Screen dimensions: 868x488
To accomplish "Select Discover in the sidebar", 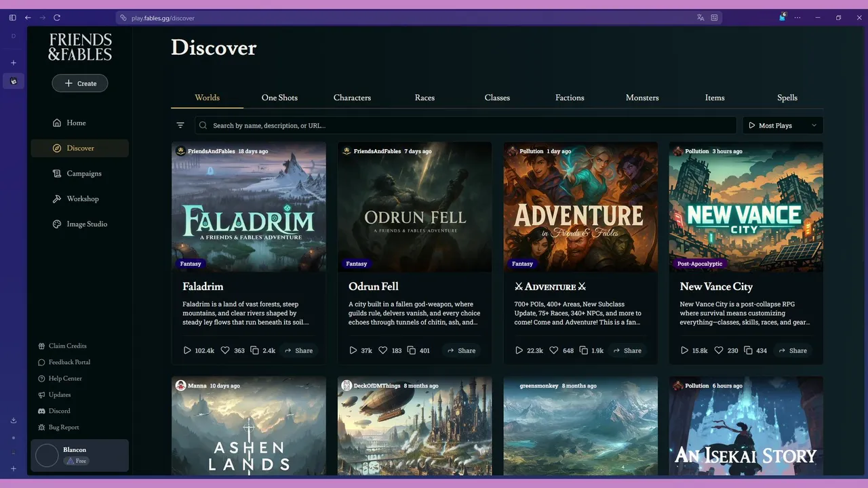I will click(x=79, y=148).
